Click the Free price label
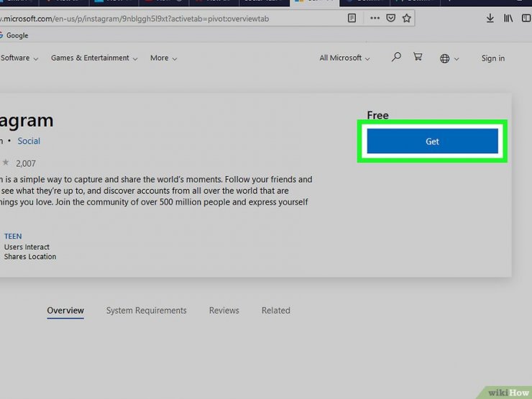Viewport: 532px width, 399px height. [x=377, y=115]
